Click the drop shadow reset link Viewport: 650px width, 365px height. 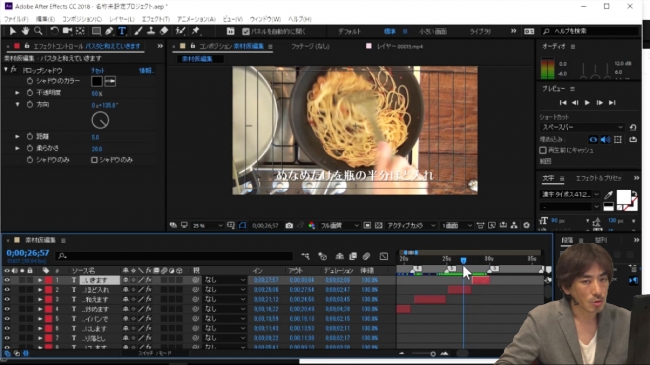98,71
